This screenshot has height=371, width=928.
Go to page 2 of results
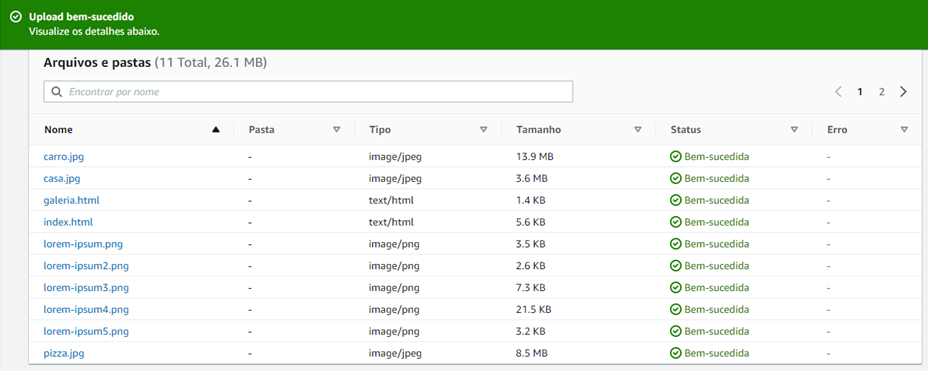[x=882, y=92]
